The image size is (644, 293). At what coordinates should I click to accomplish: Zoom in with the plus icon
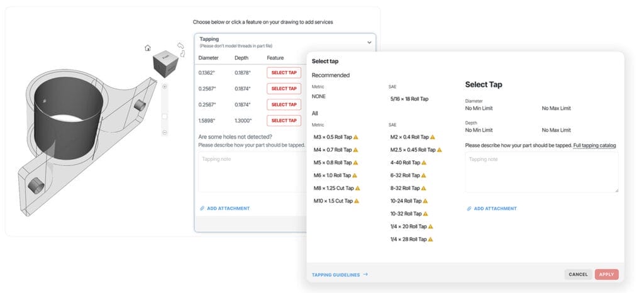165,87
